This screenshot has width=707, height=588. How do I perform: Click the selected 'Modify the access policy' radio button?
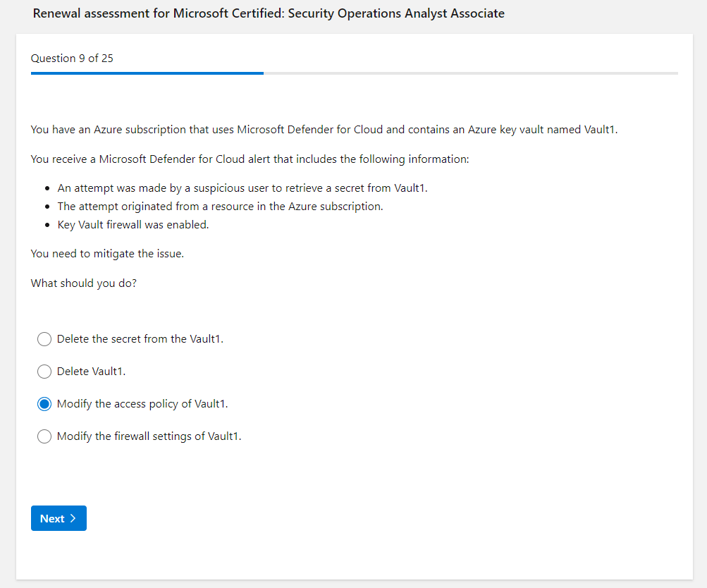click(x=44, y=404)
